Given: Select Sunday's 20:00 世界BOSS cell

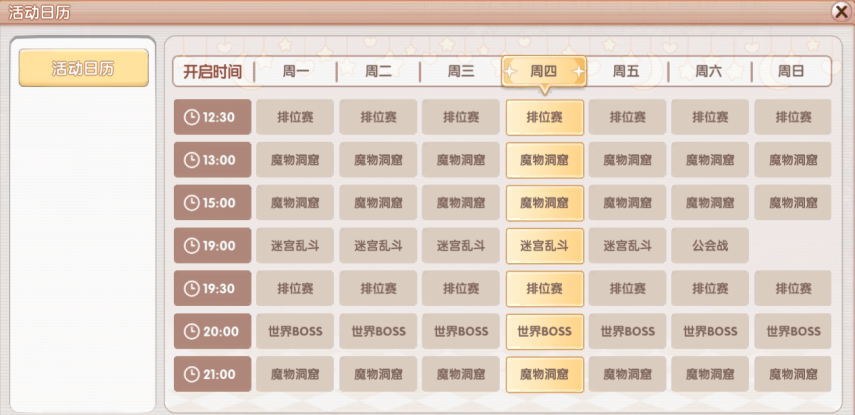Looking at the screenshot, I should pyautogui.click(x=793, y=331).
